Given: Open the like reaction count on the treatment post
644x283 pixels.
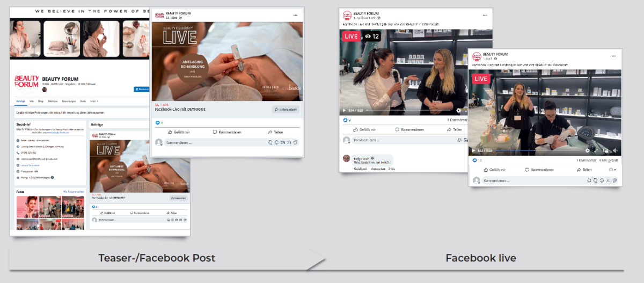Looking at the screenshot, I should click(x=477, y=160).
